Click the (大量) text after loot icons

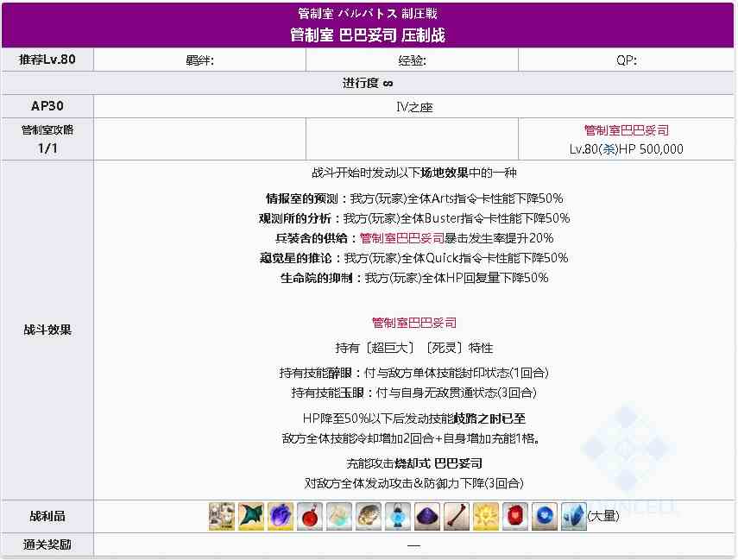click(x=603, y=516)
